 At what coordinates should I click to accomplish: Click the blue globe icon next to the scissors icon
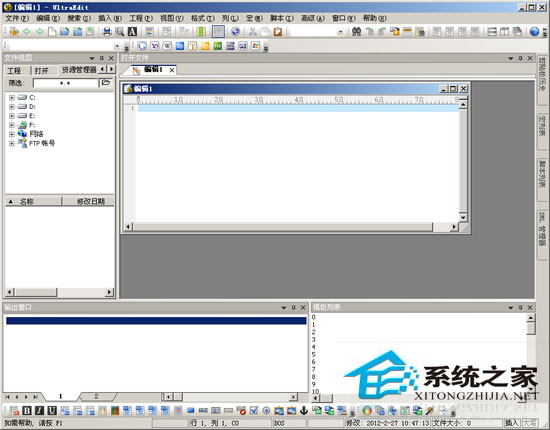coord(235,32)
